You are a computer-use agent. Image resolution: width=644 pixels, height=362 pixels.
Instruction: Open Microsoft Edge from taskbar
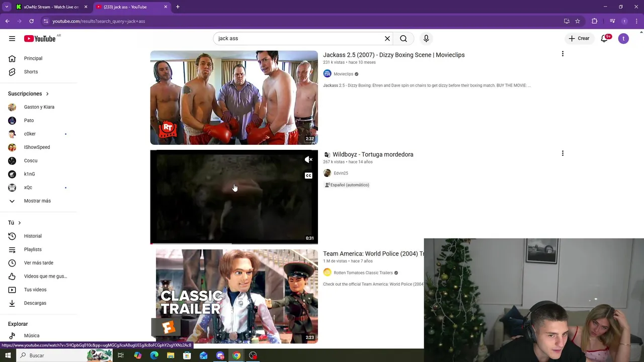154,355
